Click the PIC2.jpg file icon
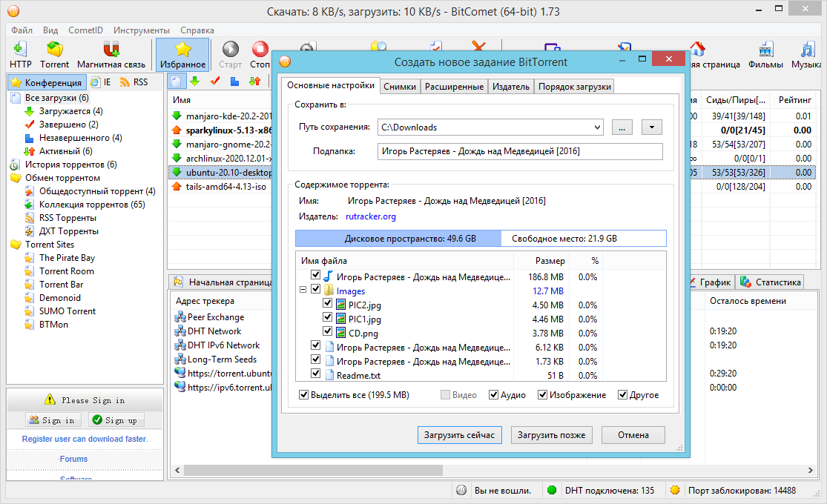This screenshot has height=504, width=827. pos(340,305)
